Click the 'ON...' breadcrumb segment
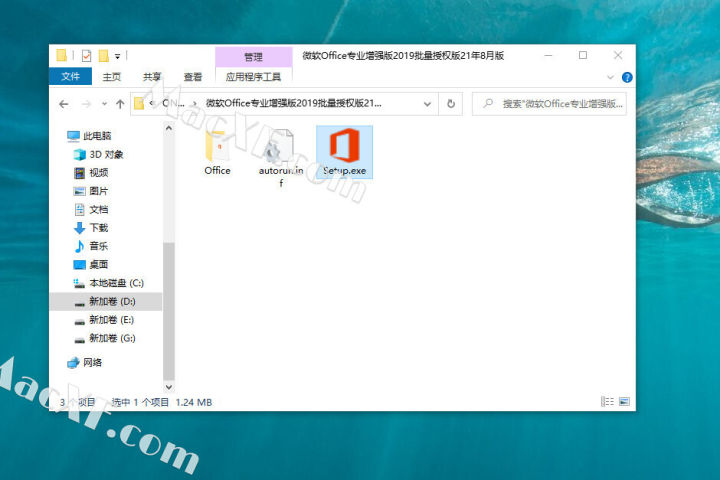 click(173, 103)
